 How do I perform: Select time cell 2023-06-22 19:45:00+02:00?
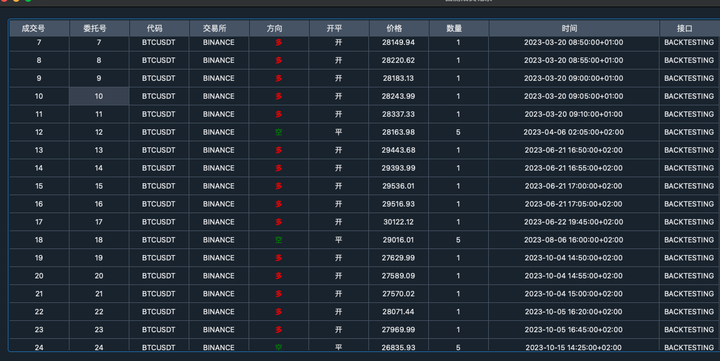(574, 222)
